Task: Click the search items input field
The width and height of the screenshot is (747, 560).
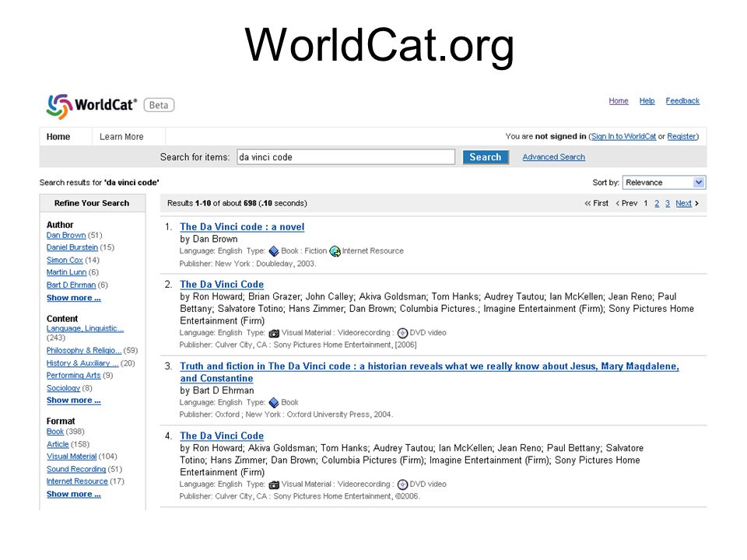Action: pyautogui.click(x=345, y=157)
